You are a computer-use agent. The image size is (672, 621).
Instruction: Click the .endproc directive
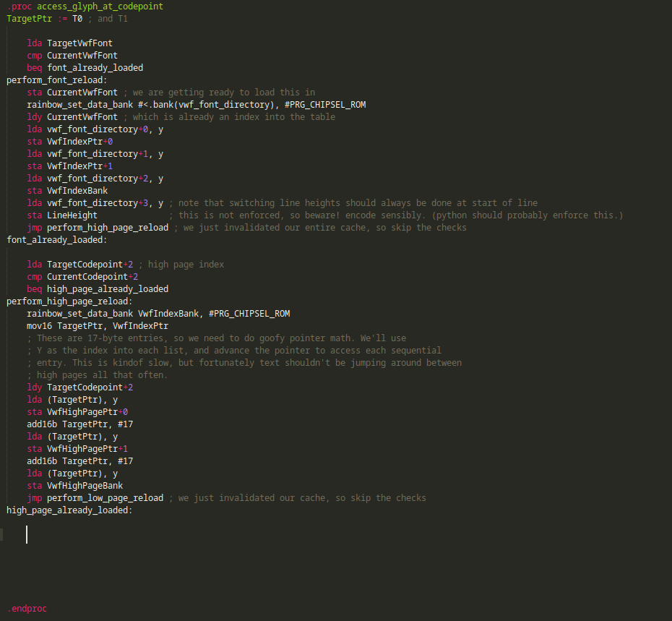tap(27, 609)
